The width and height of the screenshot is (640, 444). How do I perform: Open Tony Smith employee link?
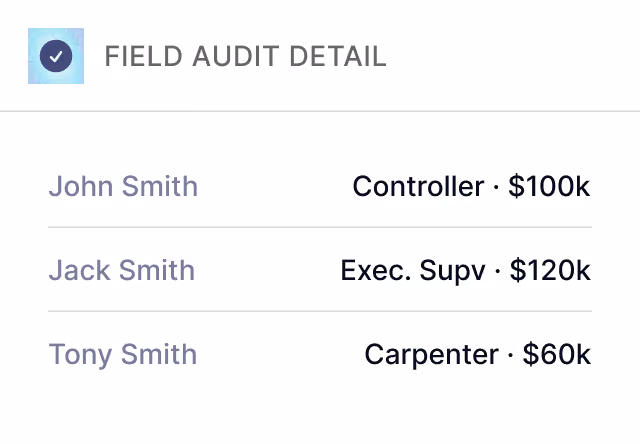point(123,354)
